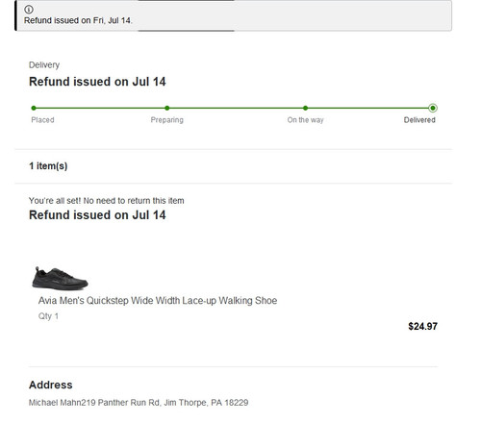Click the Refund issued on Fri, Jul 14 banner
This screenshot has height=448, width=481.
point(233,15)
